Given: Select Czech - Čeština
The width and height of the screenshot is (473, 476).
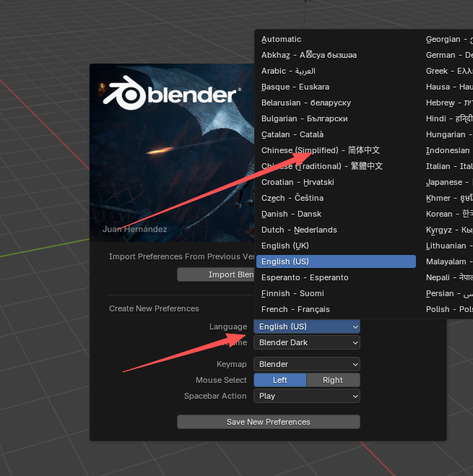Looking at the screenshot, I should (336, 198).
